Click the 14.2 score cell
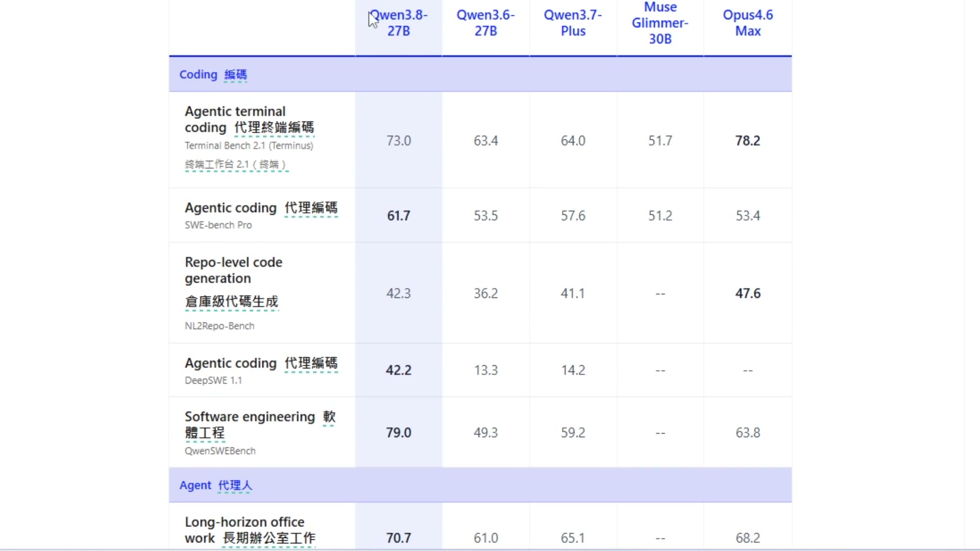Viewport: 980px width, 551px height. pyautogui.click(x=573, y=370)
